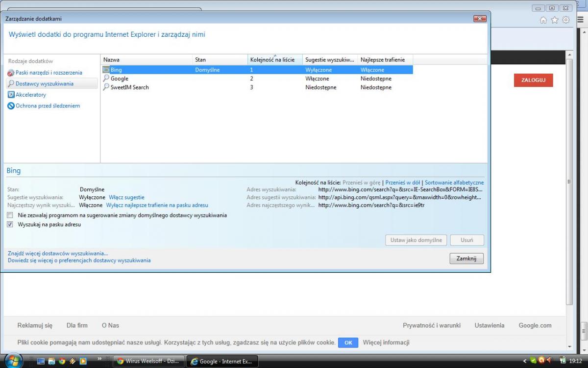Switch to Google - Internet Explorer taskbar button
The height and width of the screenshot is (368, 588).
point(222,361)
